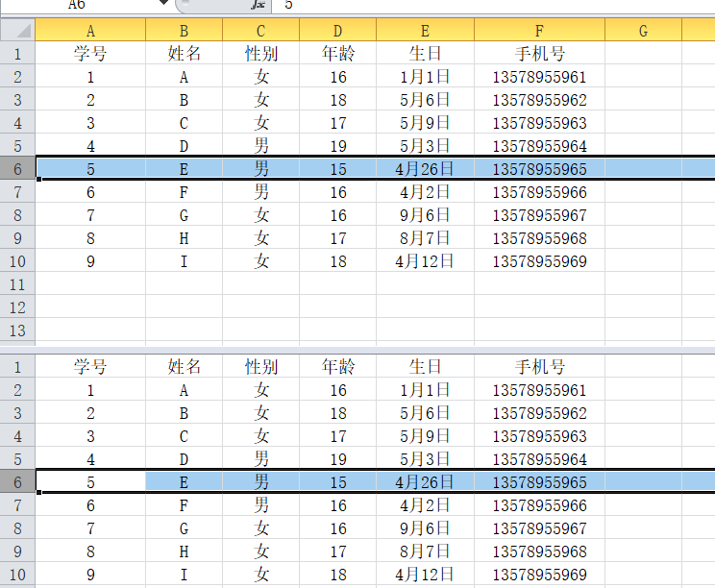Click the fx insert function icon
Screen dimensions: 715x588
click(258, 5)
